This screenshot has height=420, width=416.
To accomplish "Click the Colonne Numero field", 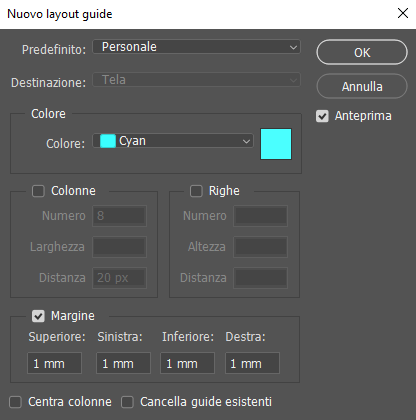I will (x=119, y=216).
